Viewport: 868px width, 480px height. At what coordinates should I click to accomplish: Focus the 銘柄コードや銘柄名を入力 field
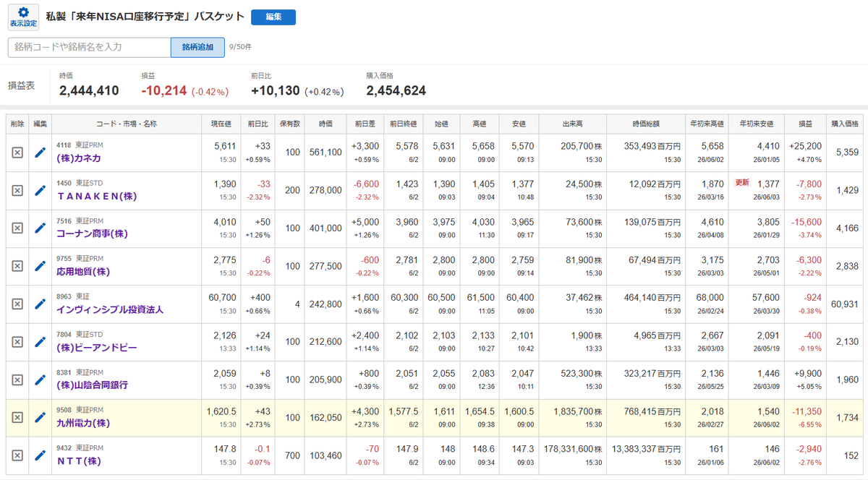pyautogui.click(x=89, y=47)
